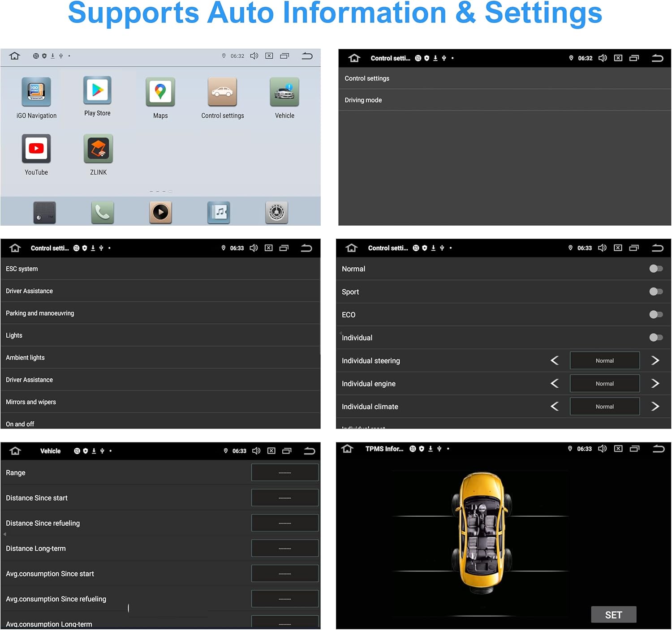Select the "Range" label

click(16, 473)
